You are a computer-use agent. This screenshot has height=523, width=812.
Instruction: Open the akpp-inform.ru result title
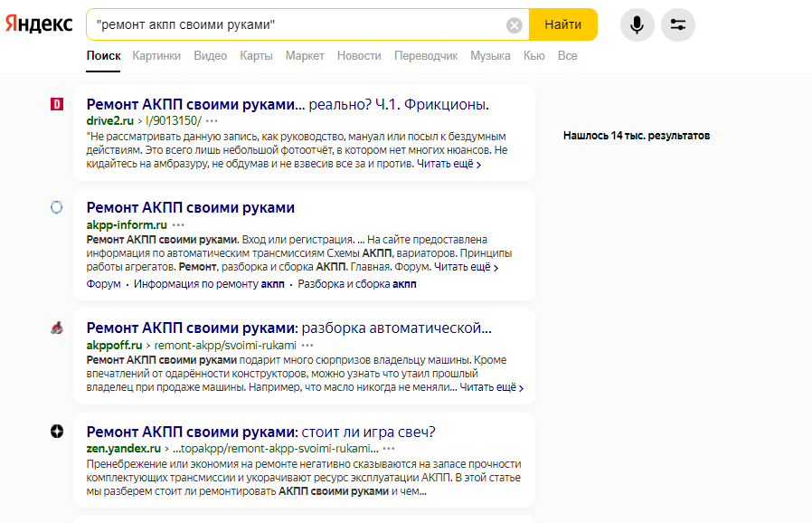(191, 207)
